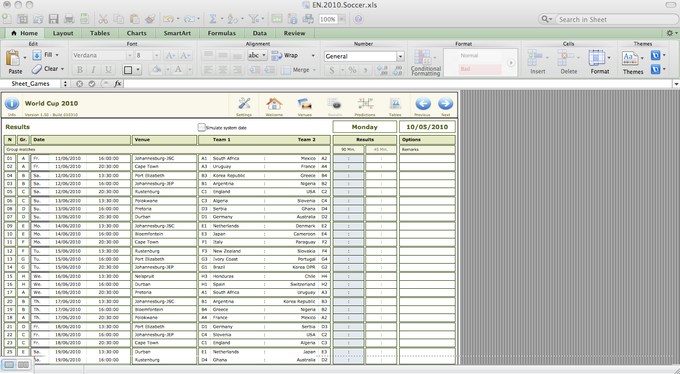Click the Sheet_Games name box
This screenshot has height=374, width=680.
pyautogui.click(x=30, y=84)
